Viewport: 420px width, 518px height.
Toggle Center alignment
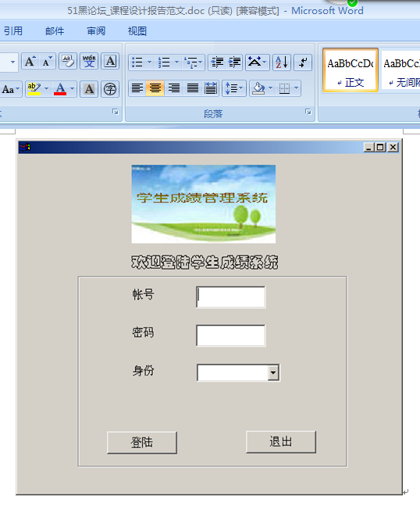coord(155,88)
